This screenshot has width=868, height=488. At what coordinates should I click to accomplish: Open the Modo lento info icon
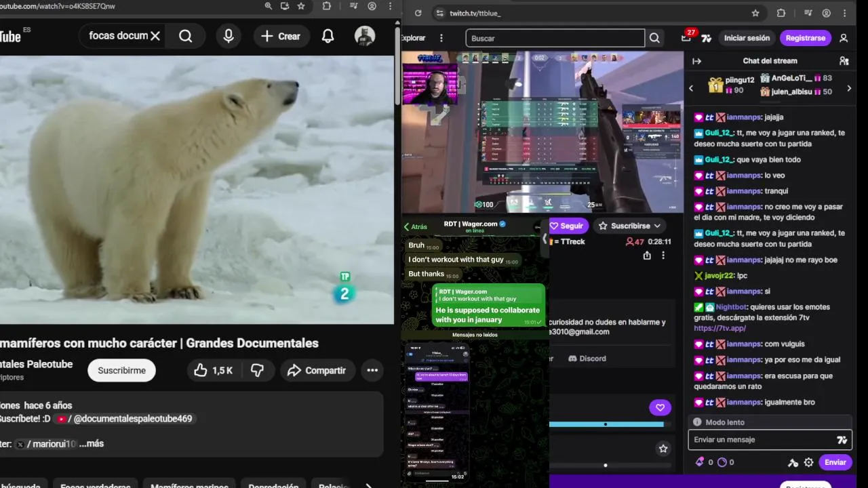(x=697, y=422)
